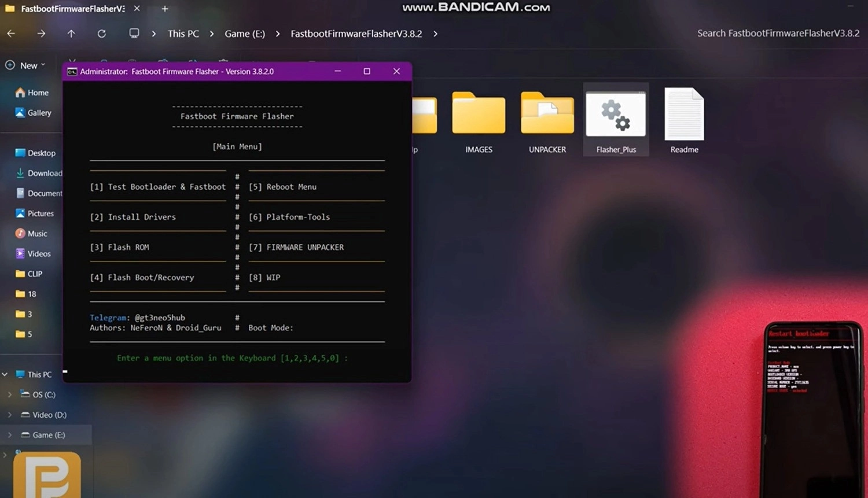Expand chevron before This PC breadcrumb
The width and height of the screenshot is (868, 498).
click(x=153, y=34)
